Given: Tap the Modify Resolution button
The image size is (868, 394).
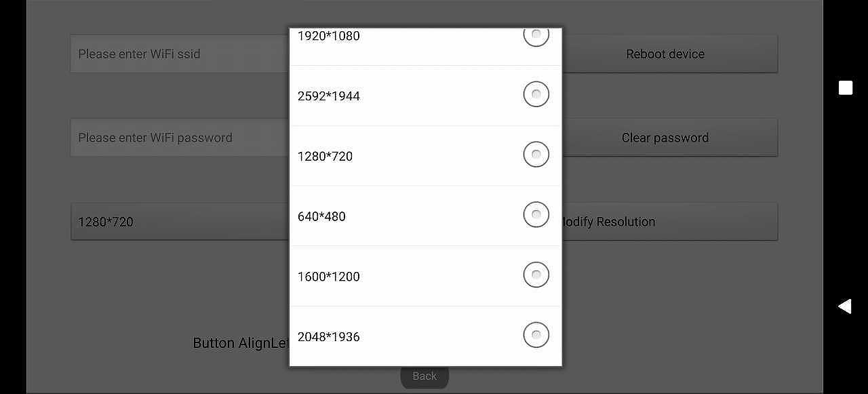Looking at the screenshot, I should coord(668,222).
